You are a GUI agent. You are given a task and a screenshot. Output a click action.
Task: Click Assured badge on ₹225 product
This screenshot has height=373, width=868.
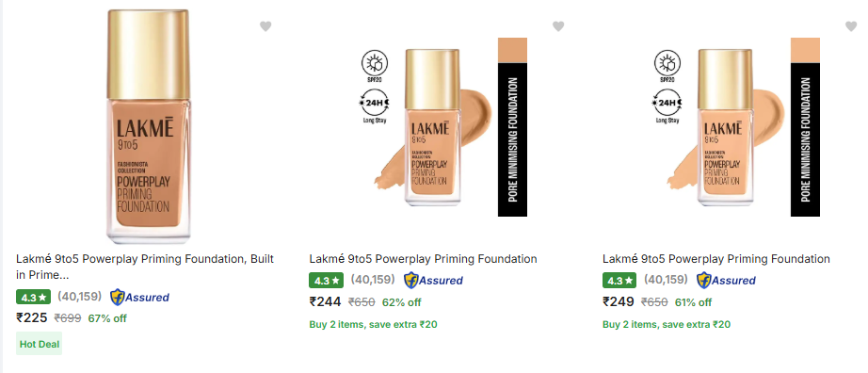[x=139, y=297]
